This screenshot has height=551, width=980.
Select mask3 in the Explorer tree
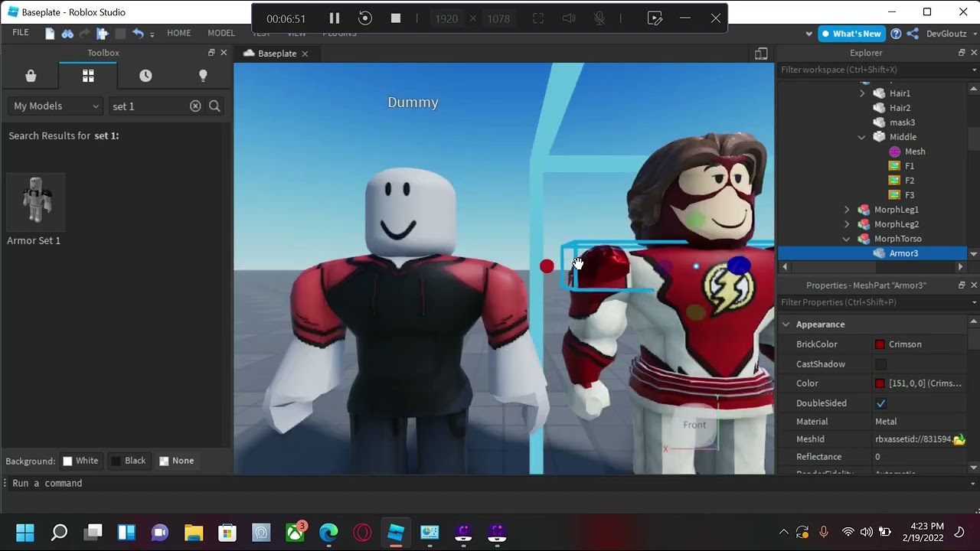click(x=902, y=122)
